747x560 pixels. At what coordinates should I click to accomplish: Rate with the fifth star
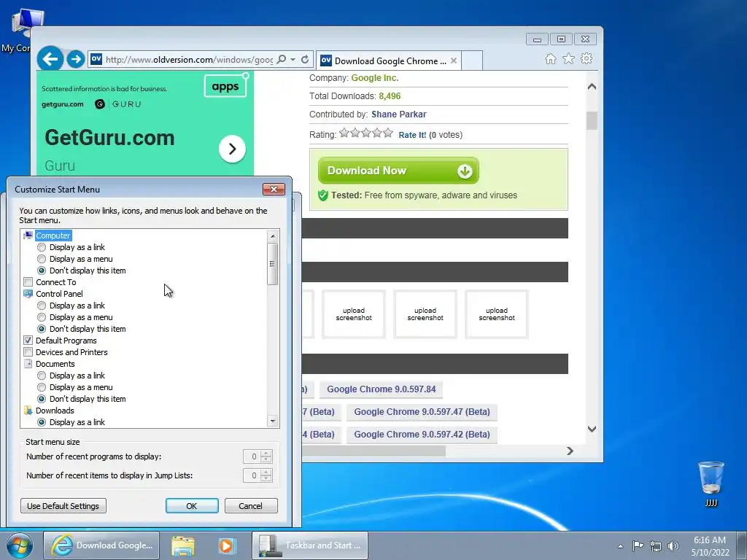click(x=388, y=133)
